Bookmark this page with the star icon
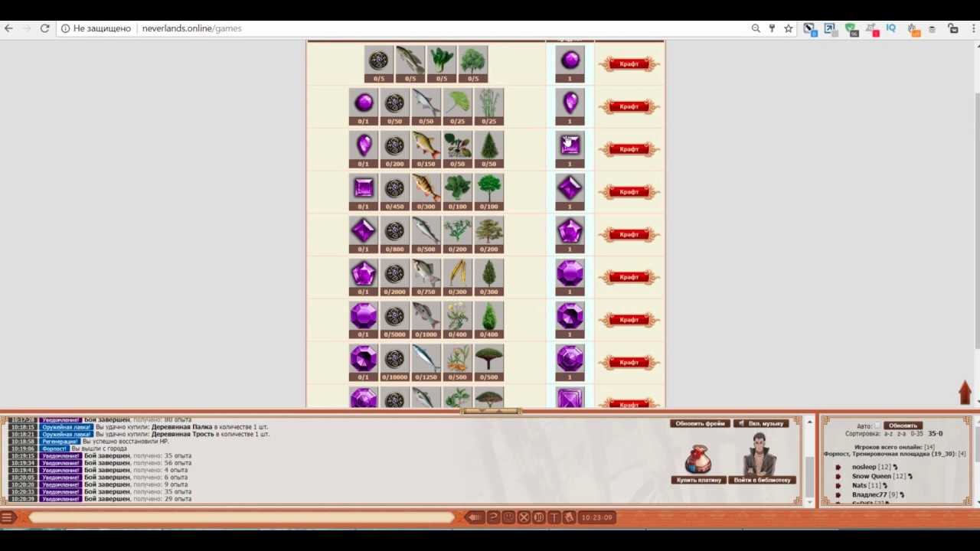 788,28
